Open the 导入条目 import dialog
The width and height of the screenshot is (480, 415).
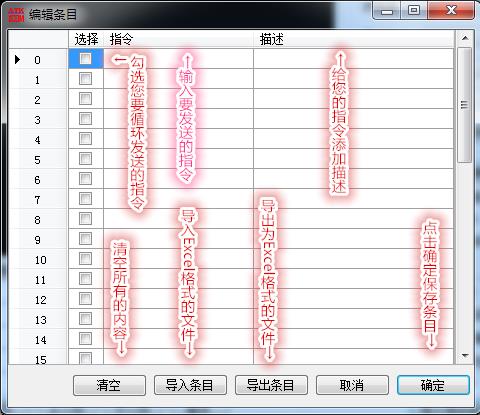coord(190,385)
